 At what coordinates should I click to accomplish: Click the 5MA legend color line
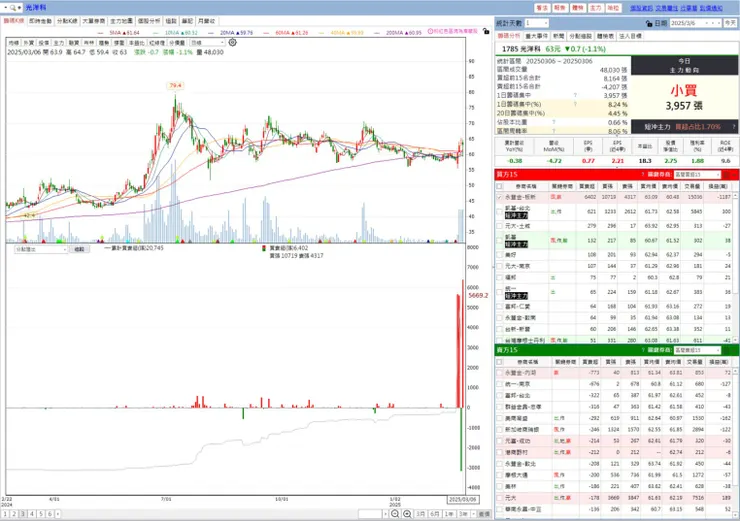[x=100, y=33]
